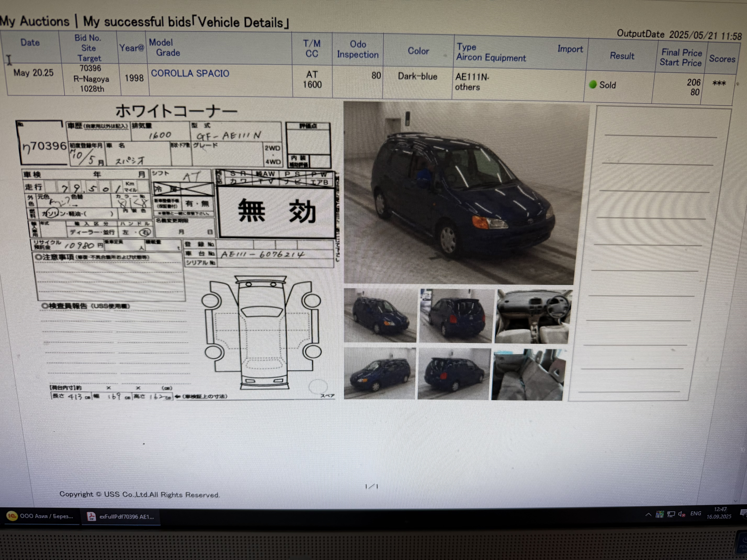
Task: Click the 'Import' header label
Action: point(570,49)
